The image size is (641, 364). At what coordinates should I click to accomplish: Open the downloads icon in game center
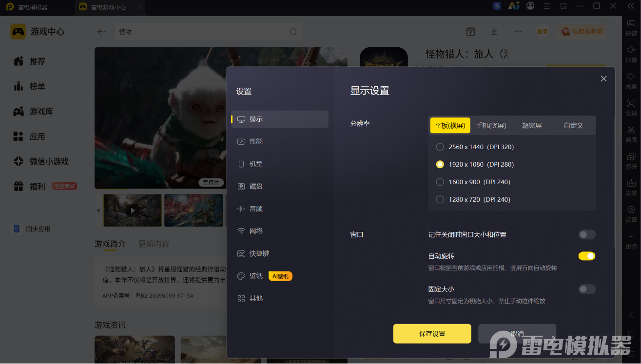(494, 31)
